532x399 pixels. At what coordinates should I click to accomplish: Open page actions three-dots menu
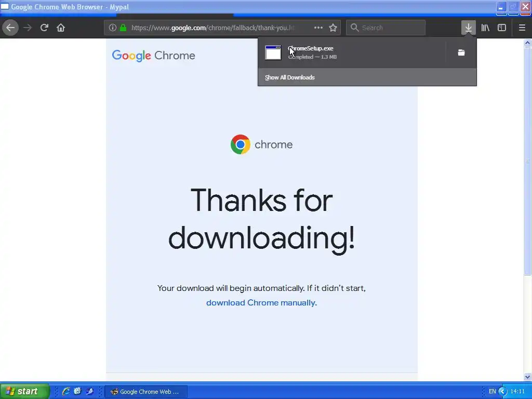tap(318, 28)
